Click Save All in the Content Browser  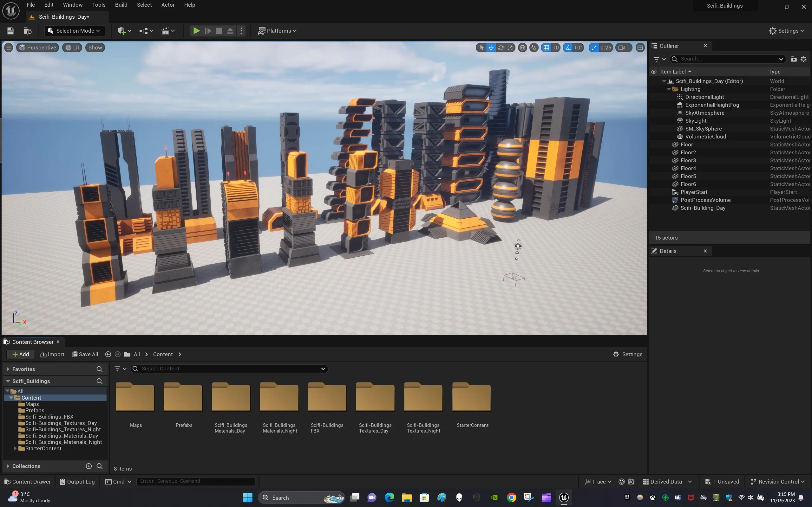(85, 354)
